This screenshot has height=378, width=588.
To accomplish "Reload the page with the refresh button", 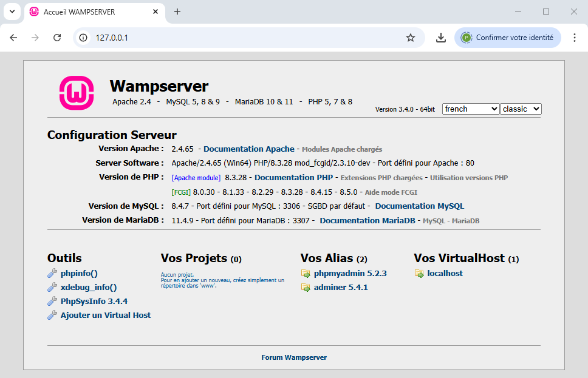I will [x=57, y=38].
